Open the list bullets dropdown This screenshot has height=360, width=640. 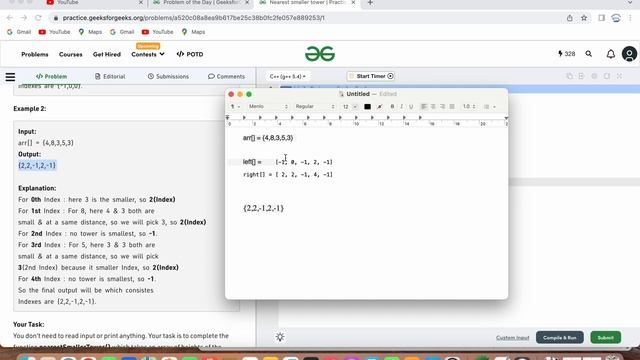tap(489, 107)
